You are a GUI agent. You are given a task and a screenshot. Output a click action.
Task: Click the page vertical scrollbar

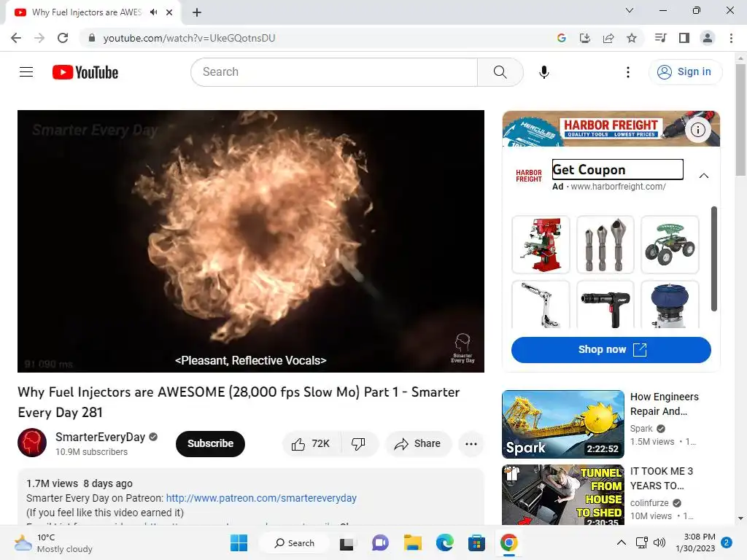[x=740, y=120]
